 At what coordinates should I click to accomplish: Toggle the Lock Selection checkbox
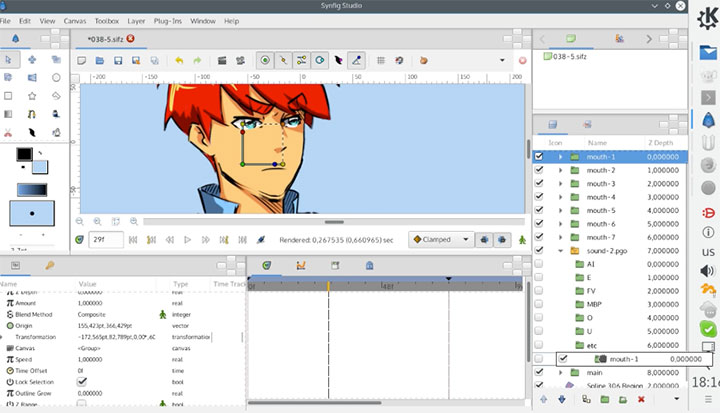pyautogui.click(x=82, y=382)
